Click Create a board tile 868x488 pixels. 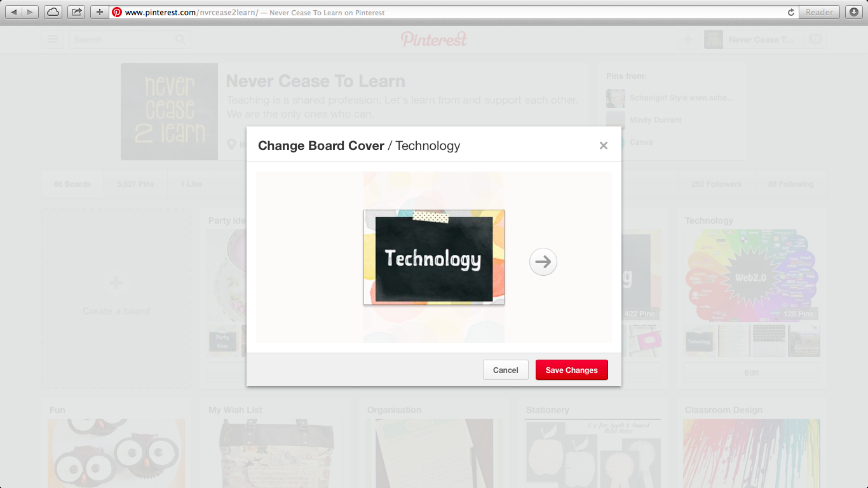tap(116, 299)
